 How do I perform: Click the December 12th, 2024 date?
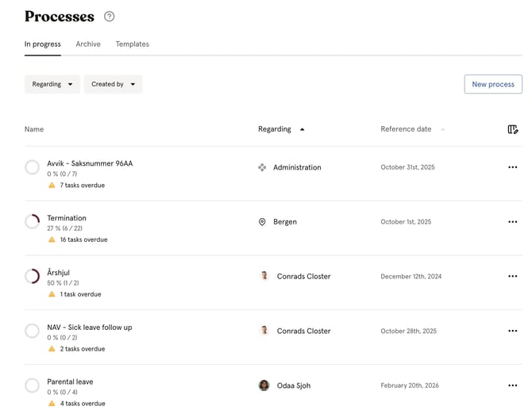pos(411,276)
